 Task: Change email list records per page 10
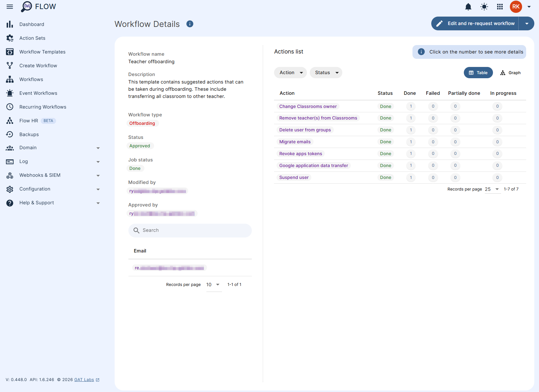pyautogui.click(x=214, y=285)
